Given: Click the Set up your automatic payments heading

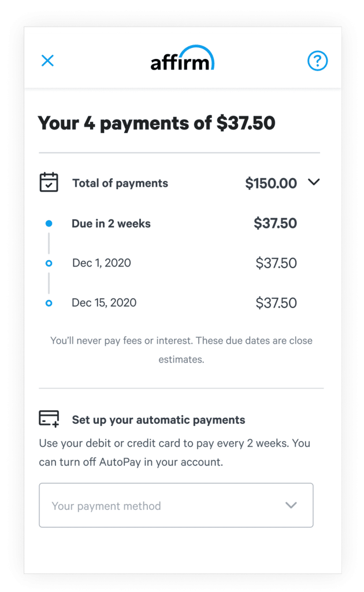Looking at the screenshot, I should coord(158,420).
